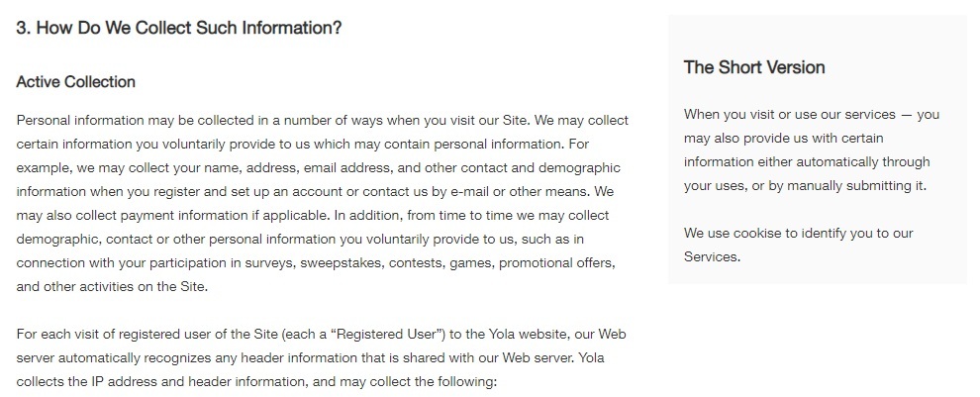Click The Short Version sidebar title
The height and width of the screenshot is (397, 980).
click(754, 67)
